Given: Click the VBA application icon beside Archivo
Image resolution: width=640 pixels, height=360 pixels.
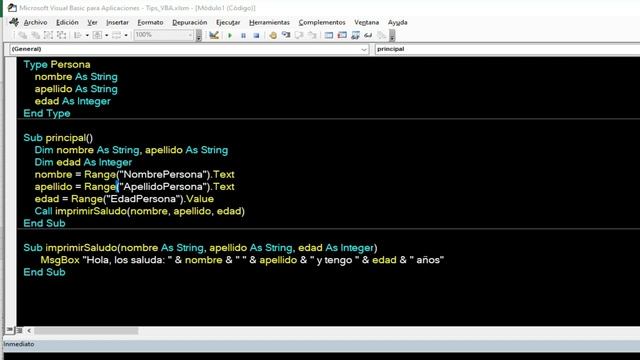Looking at the screenshot, I should coord(14,22).
